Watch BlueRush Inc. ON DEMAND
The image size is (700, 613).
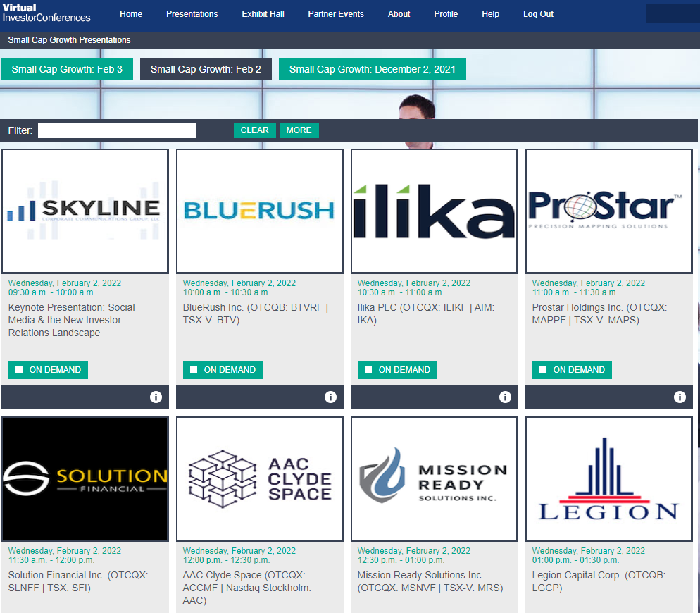[223, 370]
